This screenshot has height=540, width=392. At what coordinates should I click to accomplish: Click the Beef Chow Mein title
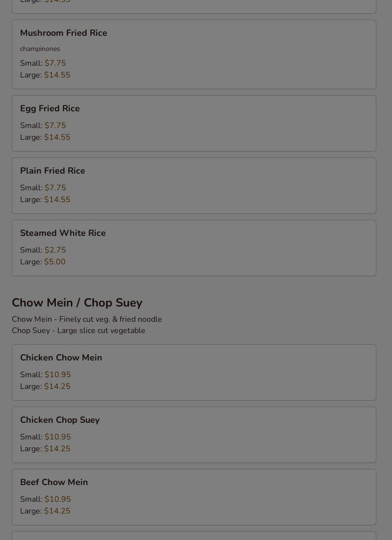[54, 482]
